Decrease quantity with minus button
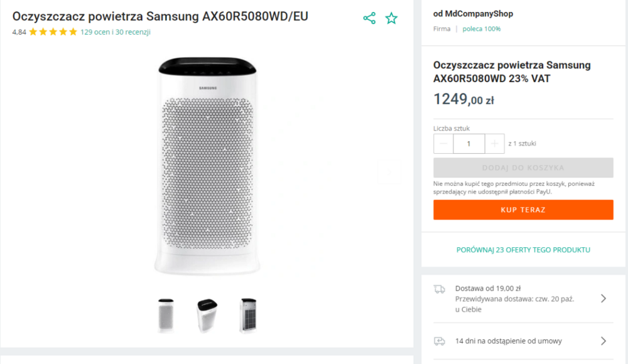This screenshot has height=364, width=628. point(443,144)
